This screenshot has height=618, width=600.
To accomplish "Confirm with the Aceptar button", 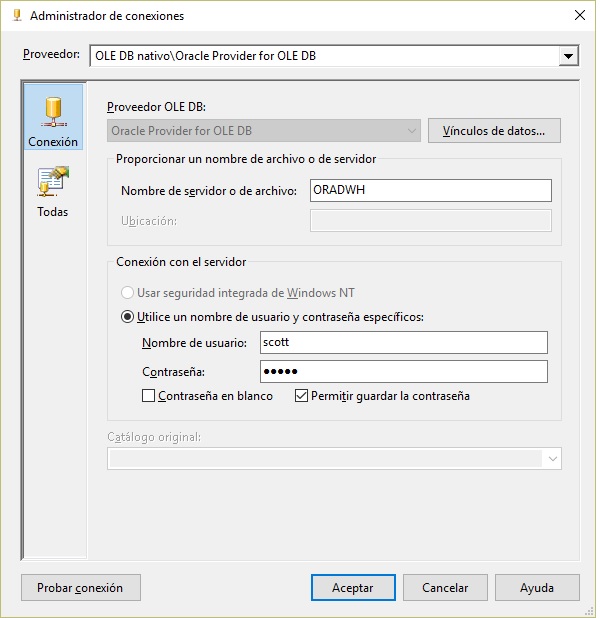I will (353, 588).
